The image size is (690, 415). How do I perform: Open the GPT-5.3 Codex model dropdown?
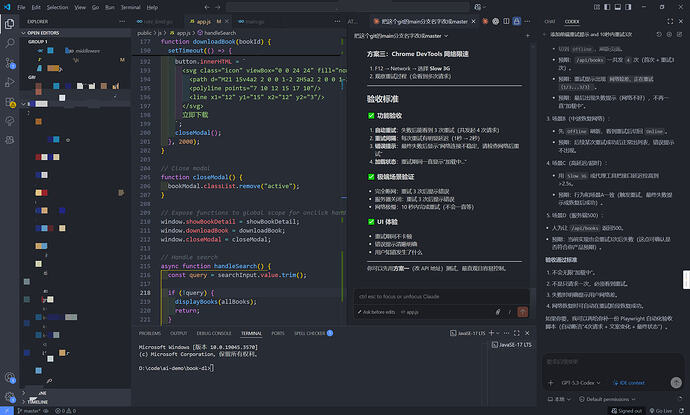(x=581, y=383)
